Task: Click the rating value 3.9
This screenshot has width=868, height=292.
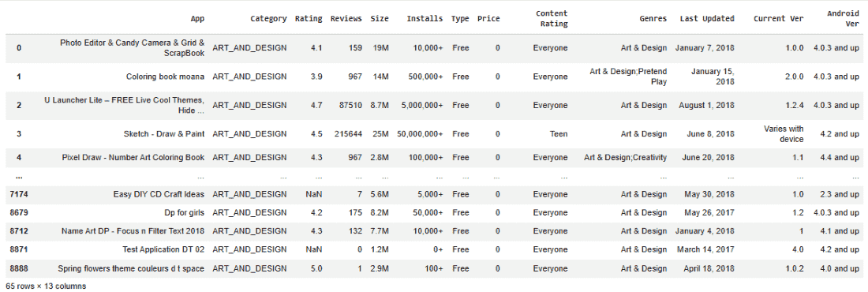Action: [x=316, y=77]
